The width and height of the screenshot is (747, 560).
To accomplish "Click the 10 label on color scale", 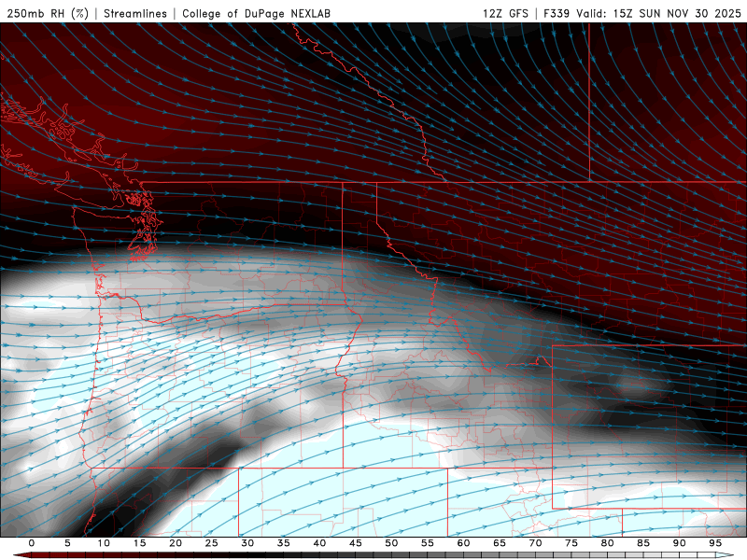I will (104, 543).
